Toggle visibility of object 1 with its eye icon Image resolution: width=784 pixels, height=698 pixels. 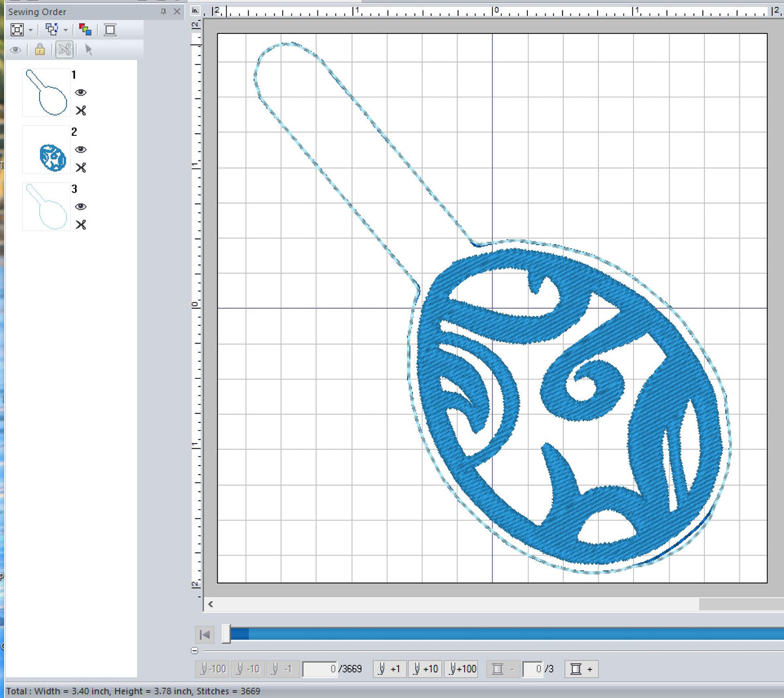point(80,93)
